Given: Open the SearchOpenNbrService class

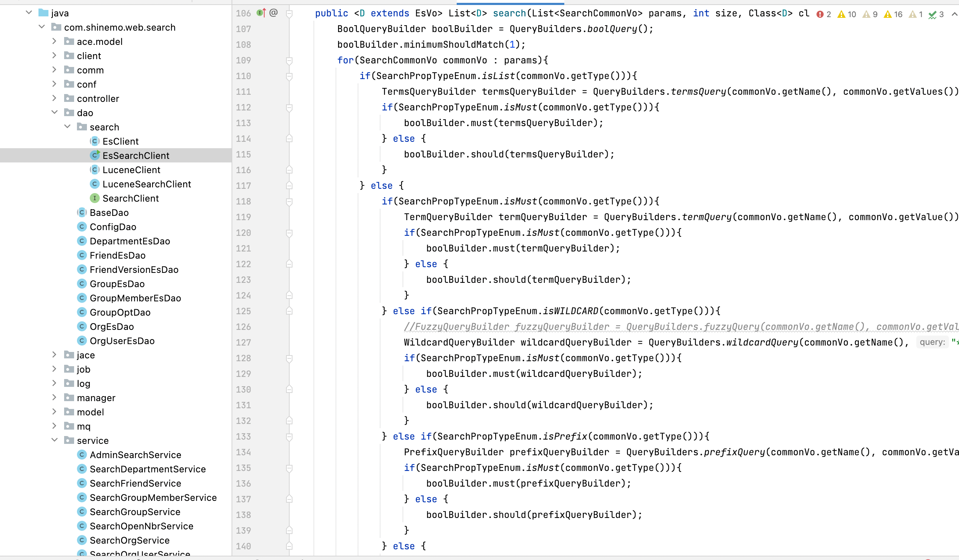Looking at the screenshot, I should 141,527.
